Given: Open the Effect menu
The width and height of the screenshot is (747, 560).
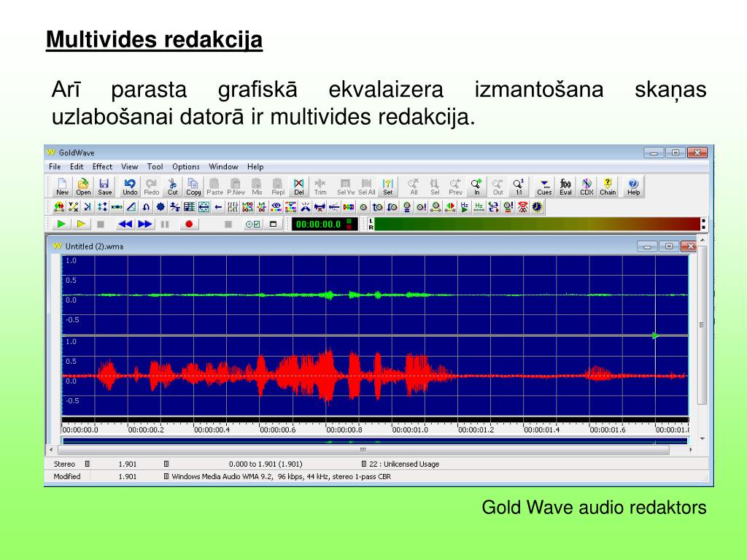Looking at the screenshot, I should (x=102, y=167).
